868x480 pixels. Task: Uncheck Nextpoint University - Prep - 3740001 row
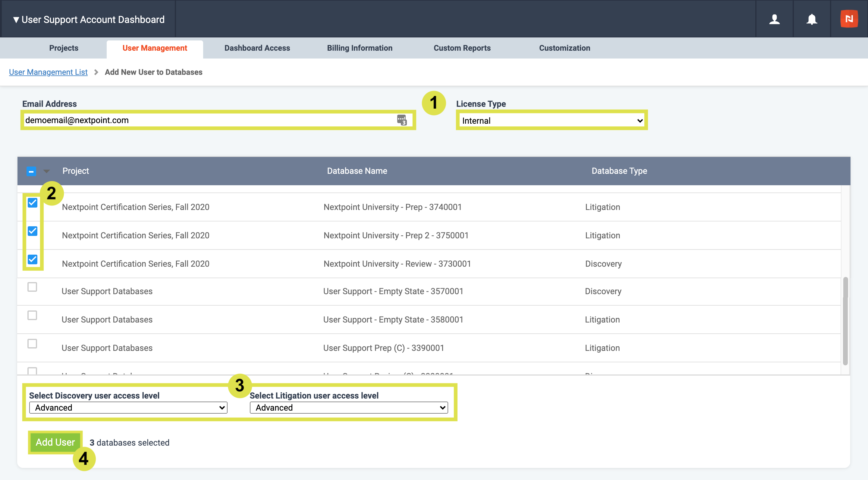pyautogui.click(x=32, y=203)
